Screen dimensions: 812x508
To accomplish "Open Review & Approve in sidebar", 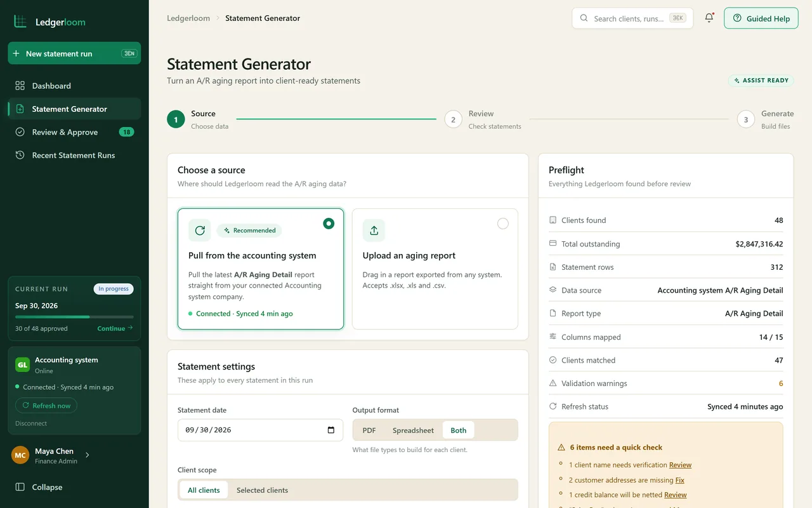I will point(74,132).
